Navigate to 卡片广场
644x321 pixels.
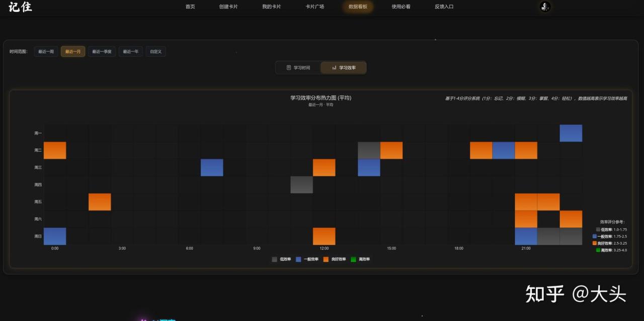coord(315,7)
